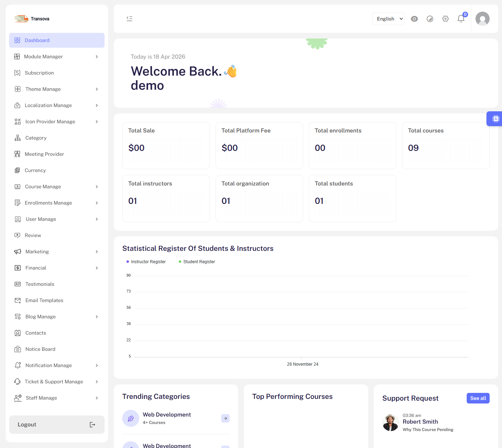Expand the Module Manager submenu chevron
Screen dimensions: 502x448
pyautogui.click(x=97, y=57)
